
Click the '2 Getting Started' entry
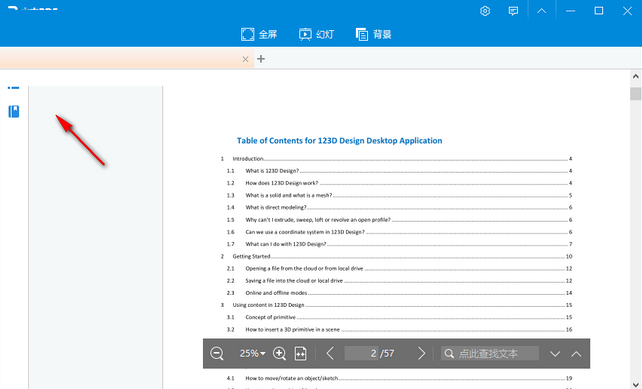[x=396, y=256]
